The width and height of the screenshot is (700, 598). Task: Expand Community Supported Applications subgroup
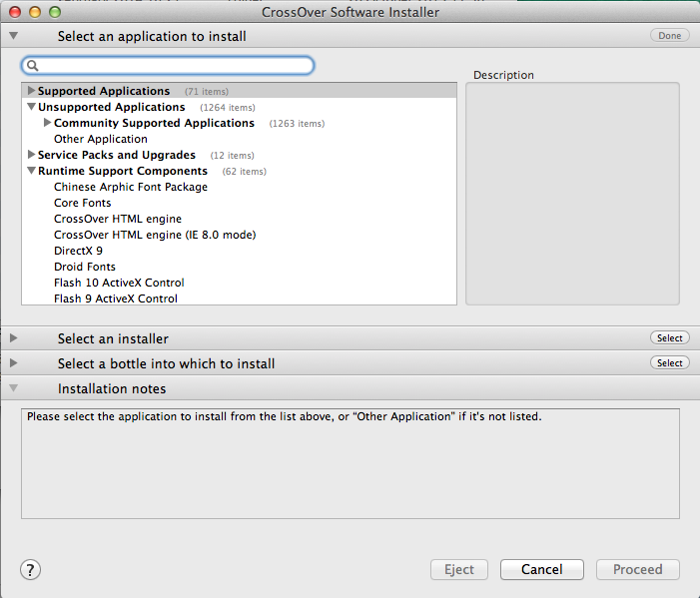point(47,123)
